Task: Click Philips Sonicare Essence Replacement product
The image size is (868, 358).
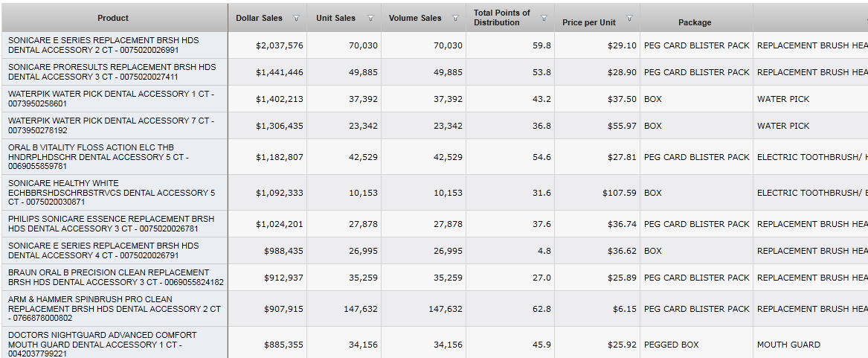Action: [x=112, y=224]
